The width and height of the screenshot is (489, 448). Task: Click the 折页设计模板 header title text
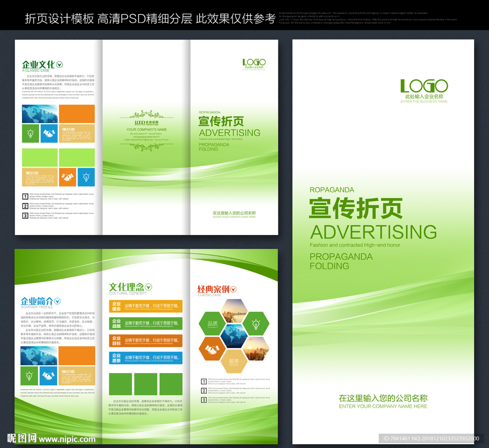(x=59, y=19)
